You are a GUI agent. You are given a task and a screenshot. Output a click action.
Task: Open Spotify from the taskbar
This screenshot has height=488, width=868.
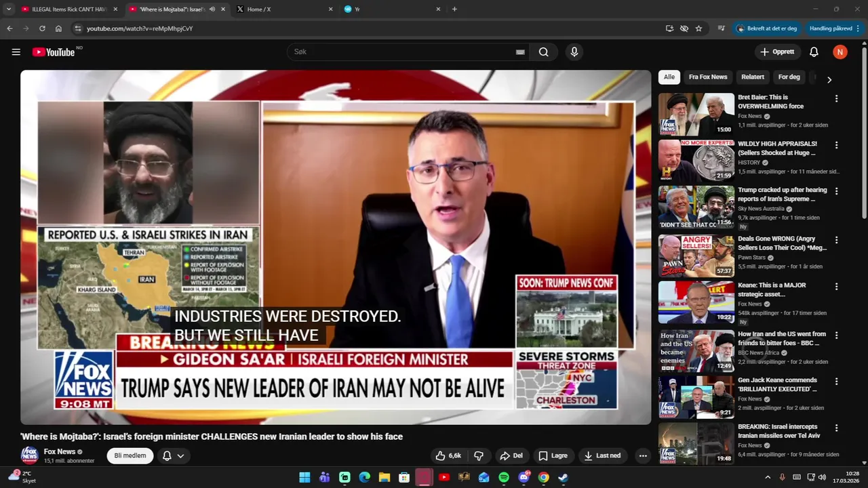[504, 477]
